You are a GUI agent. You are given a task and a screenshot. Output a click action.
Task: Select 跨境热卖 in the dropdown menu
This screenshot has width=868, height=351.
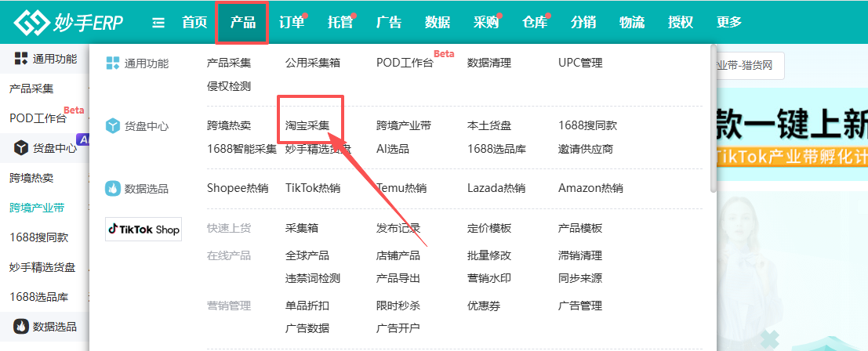click(229, 125)
